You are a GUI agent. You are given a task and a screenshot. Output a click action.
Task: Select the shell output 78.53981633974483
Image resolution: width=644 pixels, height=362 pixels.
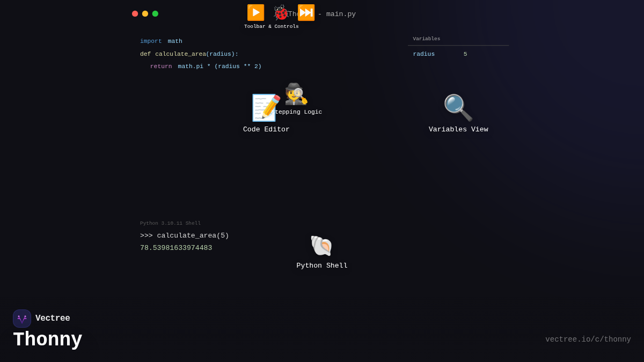pyautogui.click(x=176, y=248)
